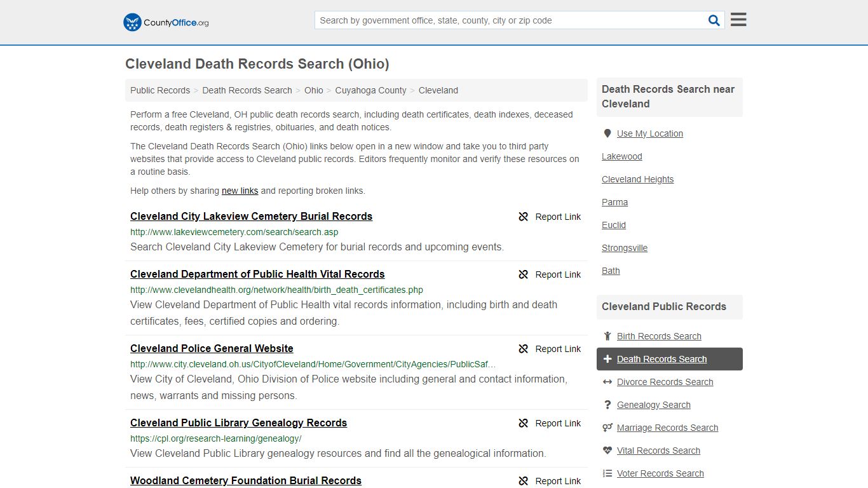Viewport: 868px width, 488px height.
Task: Click the magnifying glass search icon
Action: coord(714,20)
